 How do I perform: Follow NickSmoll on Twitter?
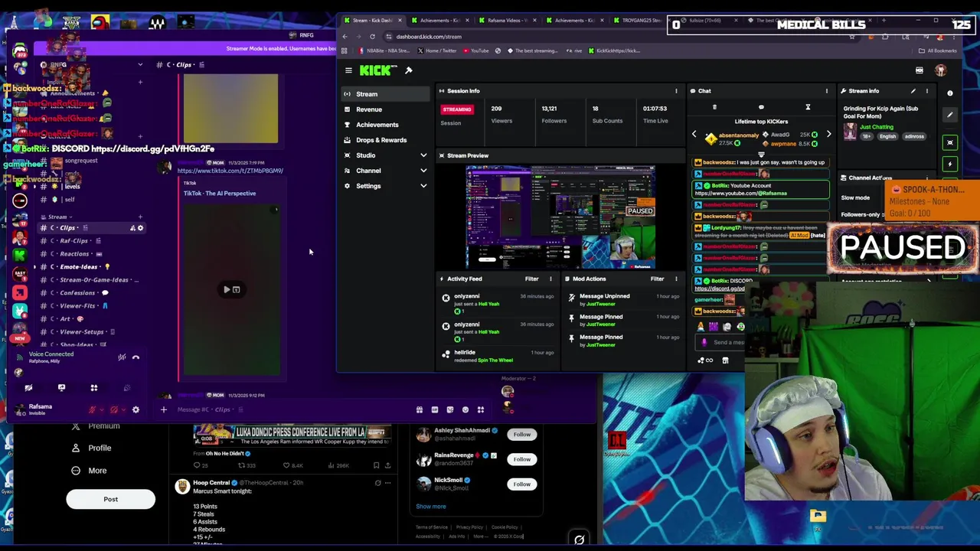pos(521,484)
